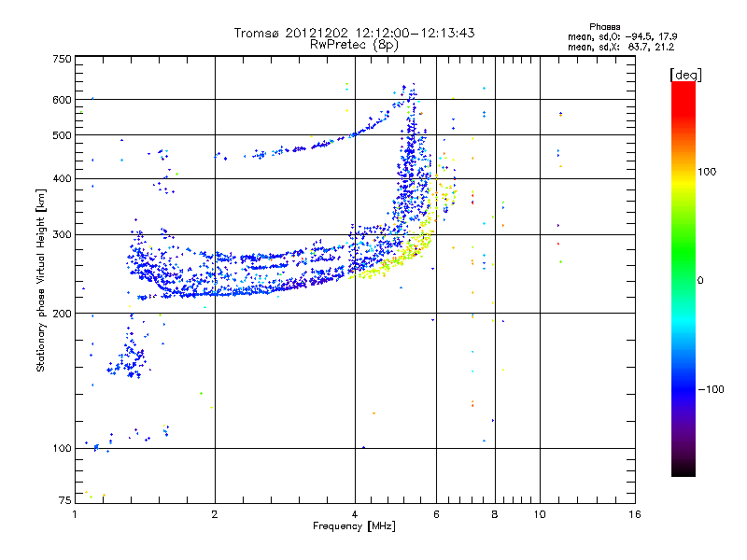Image resolution: width=747 pixels, height=560 pixels.
Task: Click the "mean, sd,X: 83.7, 21.2" line
Action: (x=621, y=47)
